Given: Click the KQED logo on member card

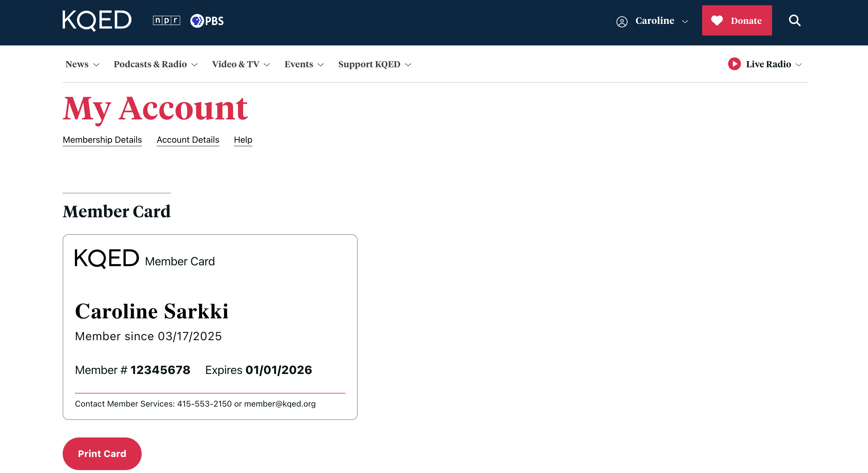Looking at the screenshot, I should (107, 259).
